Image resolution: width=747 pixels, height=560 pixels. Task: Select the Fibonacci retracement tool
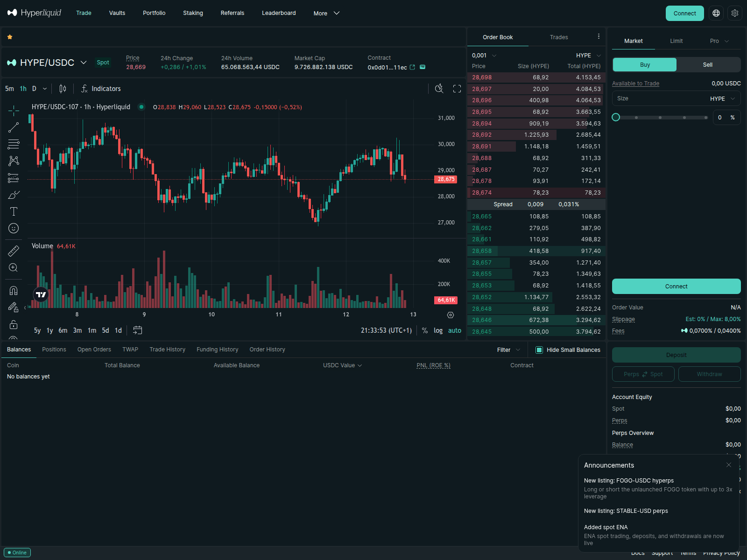point(14,144)
